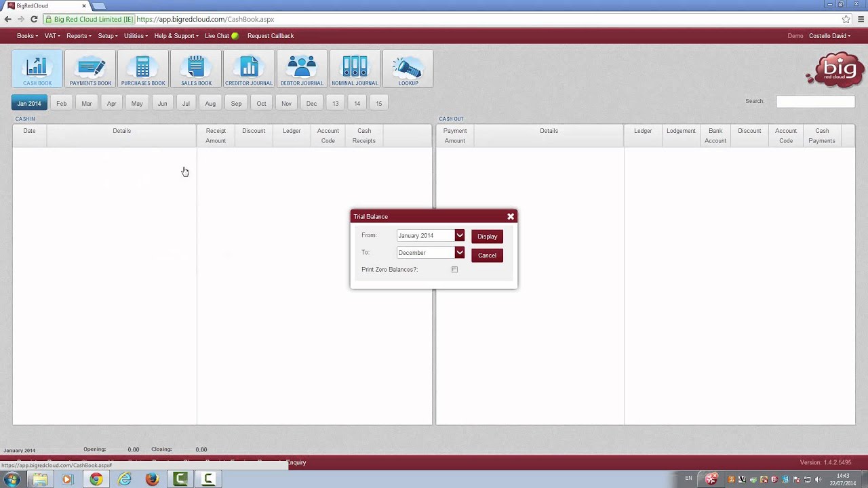Open the Nominal Journal module
The image size is (868, 488).
point(355,69)
